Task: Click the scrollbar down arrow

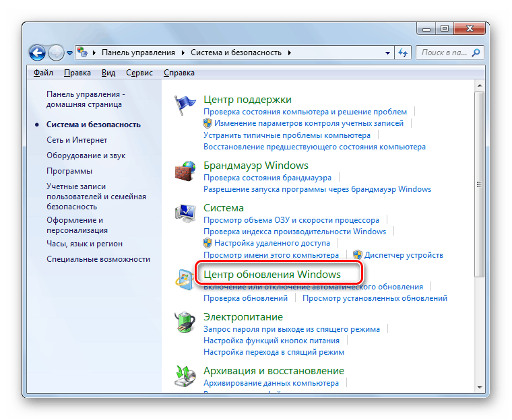Action: 480,388
